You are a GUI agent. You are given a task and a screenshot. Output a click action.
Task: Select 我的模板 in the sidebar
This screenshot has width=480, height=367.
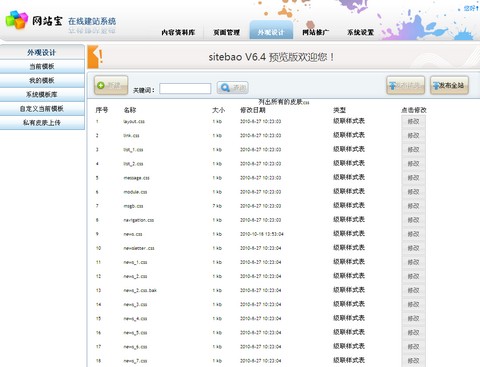click(x=42, y=81)
